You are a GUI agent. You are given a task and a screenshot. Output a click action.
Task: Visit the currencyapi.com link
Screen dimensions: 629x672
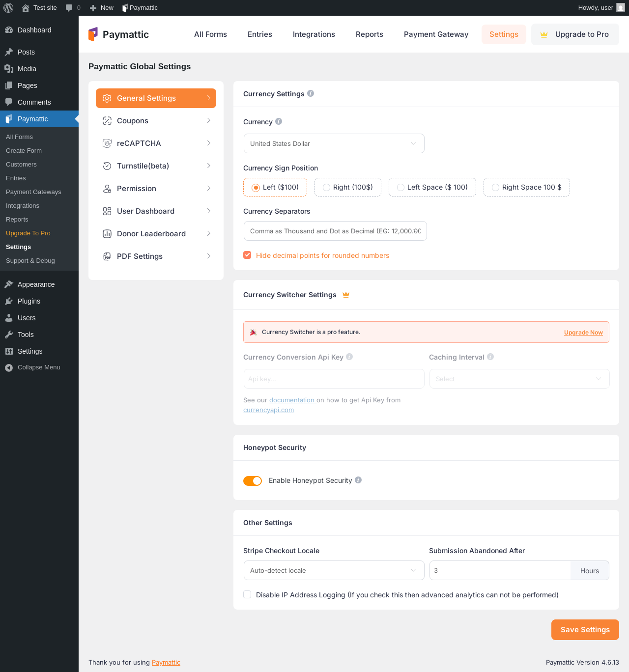(x=269, y=410)
